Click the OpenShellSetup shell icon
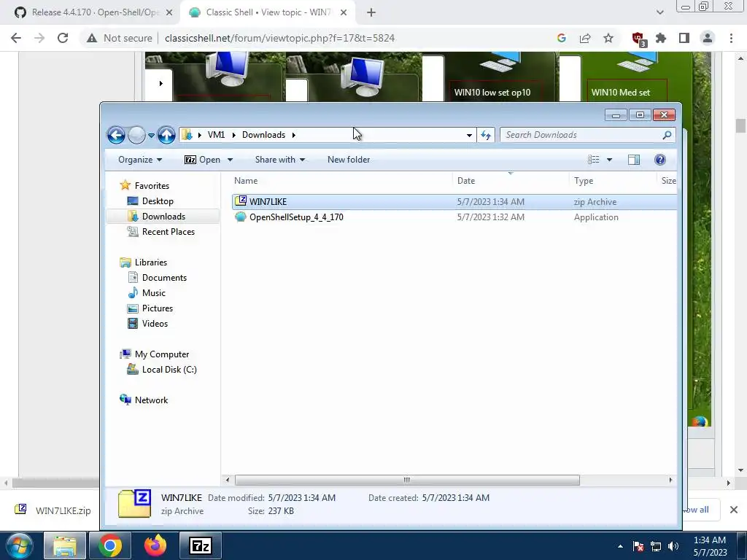Screen dimensions: 747x560 coord(241,217)
